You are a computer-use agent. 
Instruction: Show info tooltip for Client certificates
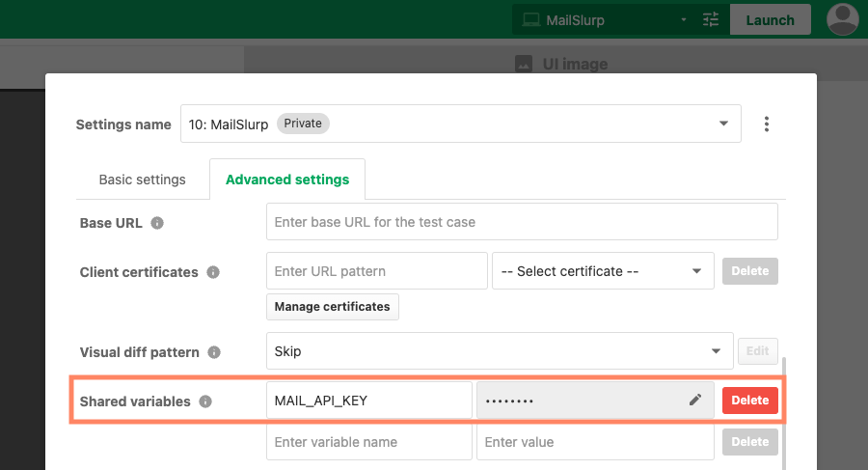(213, 272)
